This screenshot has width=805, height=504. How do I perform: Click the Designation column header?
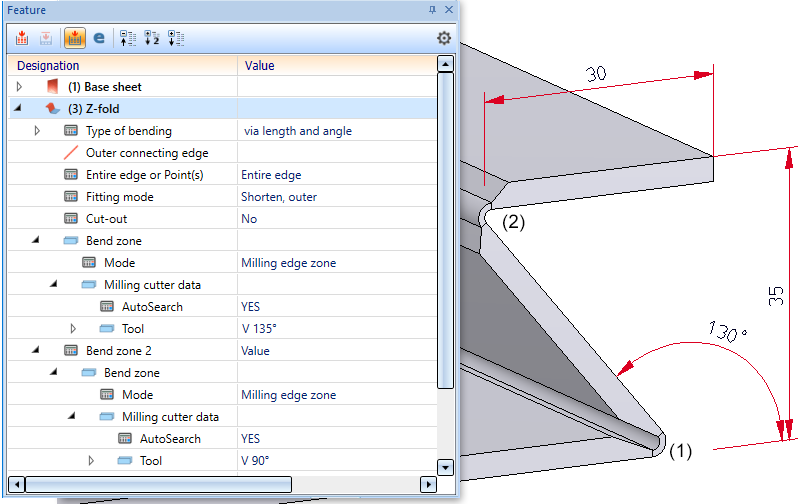tap(120, 65)
